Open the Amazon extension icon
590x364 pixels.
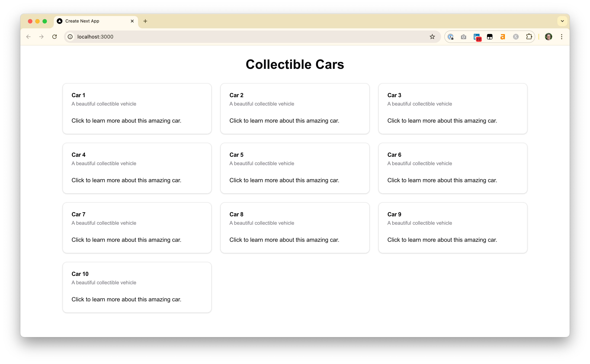click(502, 37)
